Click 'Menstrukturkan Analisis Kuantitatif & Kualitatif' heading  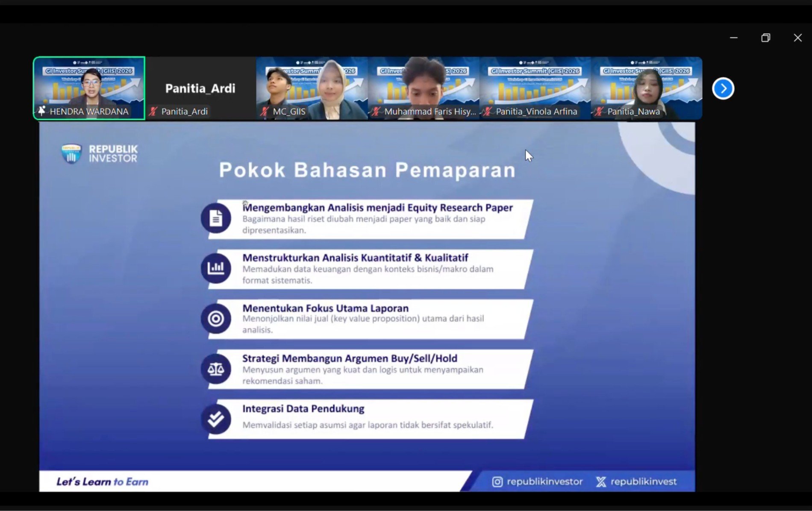pyautogui.click(x=355, y=258)
